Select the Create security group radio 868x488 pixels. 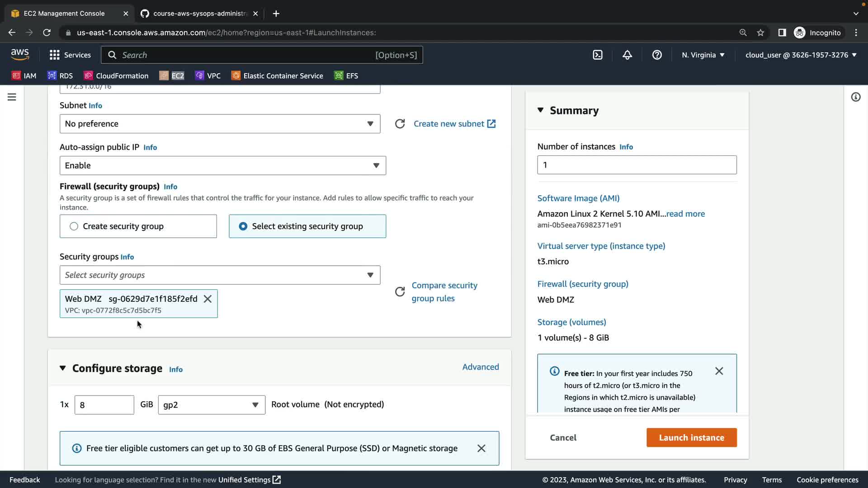coord(74,226)
